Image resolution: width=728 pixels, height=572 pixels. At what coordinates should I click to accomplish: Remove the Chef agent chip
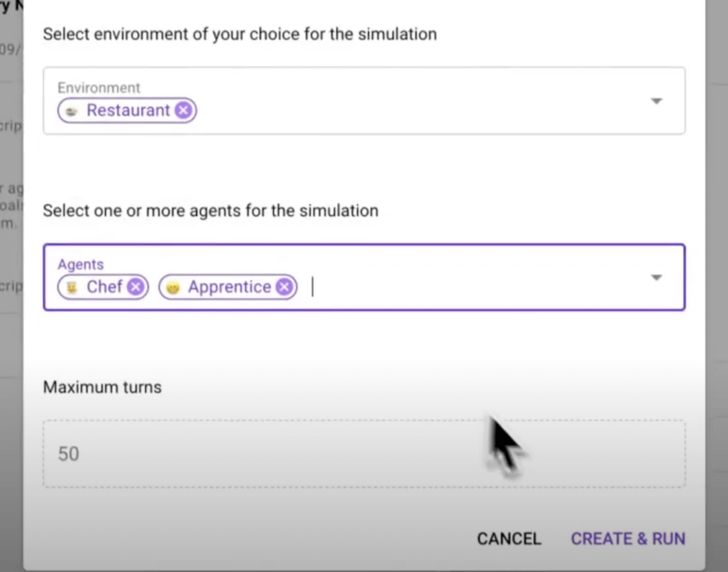(x=136, y=287)
